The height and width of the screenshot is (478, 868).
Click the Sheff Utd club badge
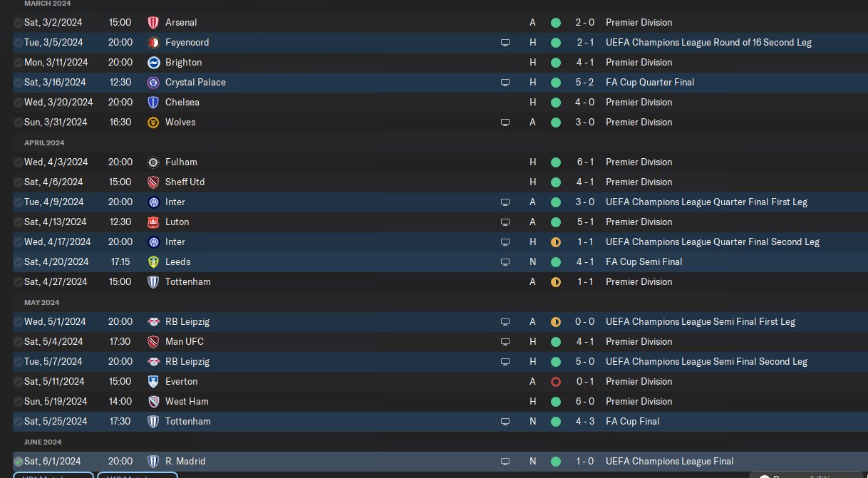click(153, 182)
